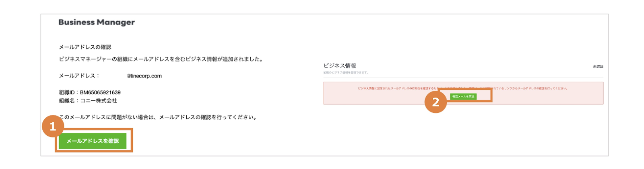This screenshot has height=169, width=644.
Task: Click the @linecorp.com email address
Action: click(144, 76)
